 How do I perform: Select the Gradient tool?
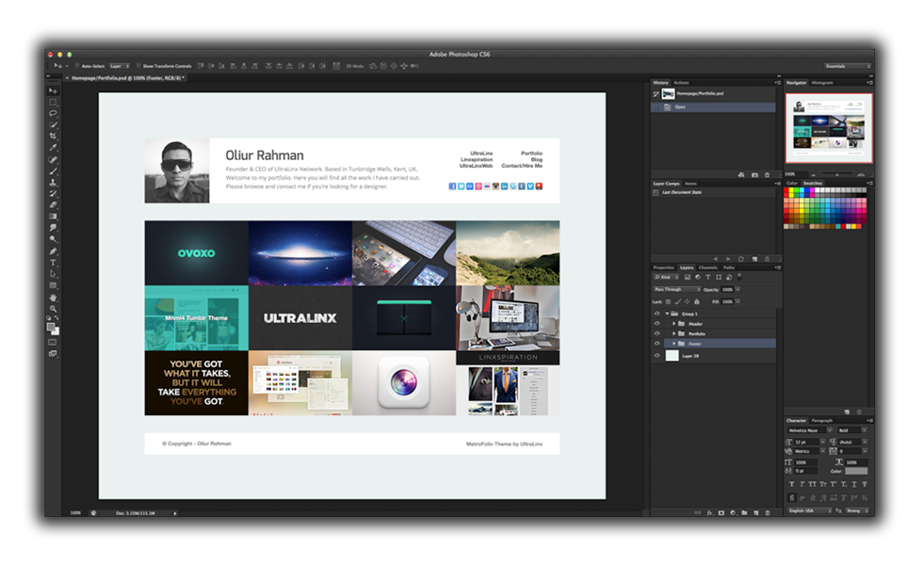(x=53, y=217)
